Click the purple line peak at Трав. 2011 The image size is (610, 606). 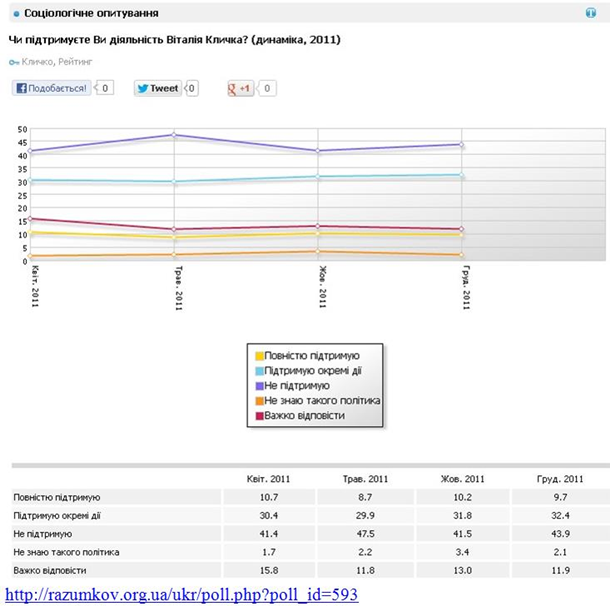tap(175, 135)
